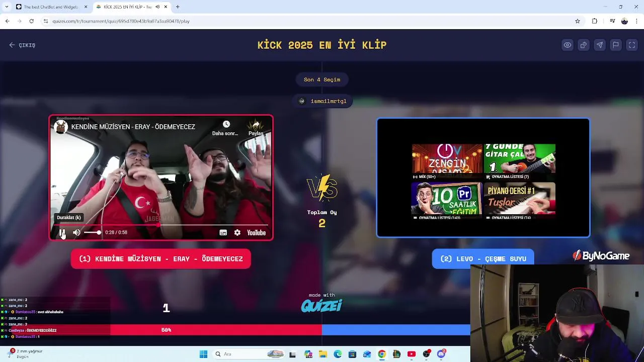
Task: Open the Chrome profile avatar
Action: click(x=624, y=21)
